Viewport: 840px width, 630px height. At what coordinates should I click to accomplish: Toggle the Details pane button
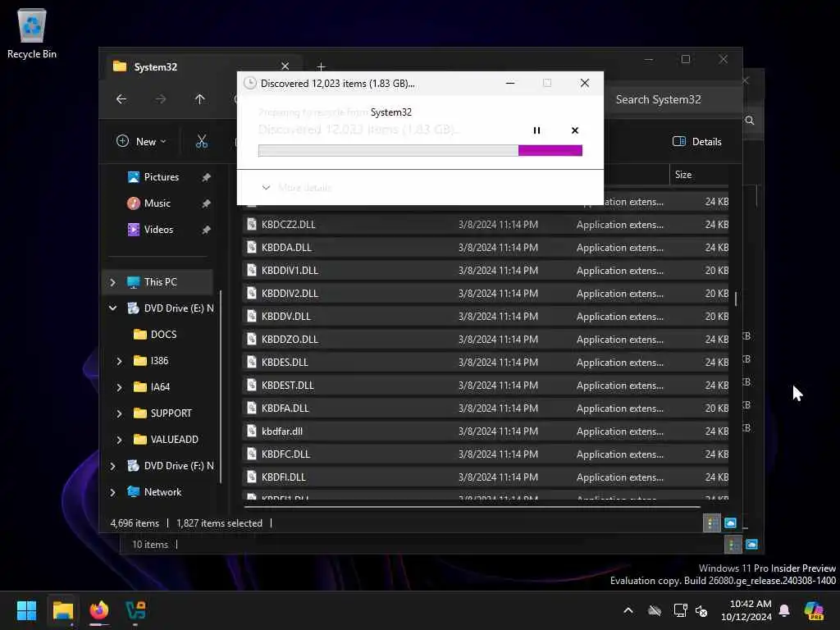coord(696,141)
